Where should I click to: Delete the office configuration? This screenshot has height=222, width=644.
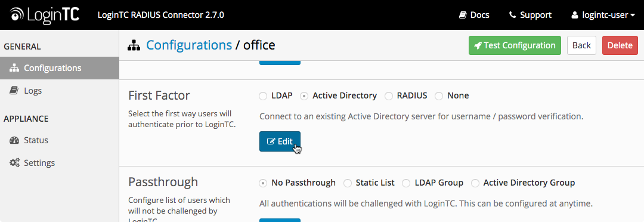[620, 45]
